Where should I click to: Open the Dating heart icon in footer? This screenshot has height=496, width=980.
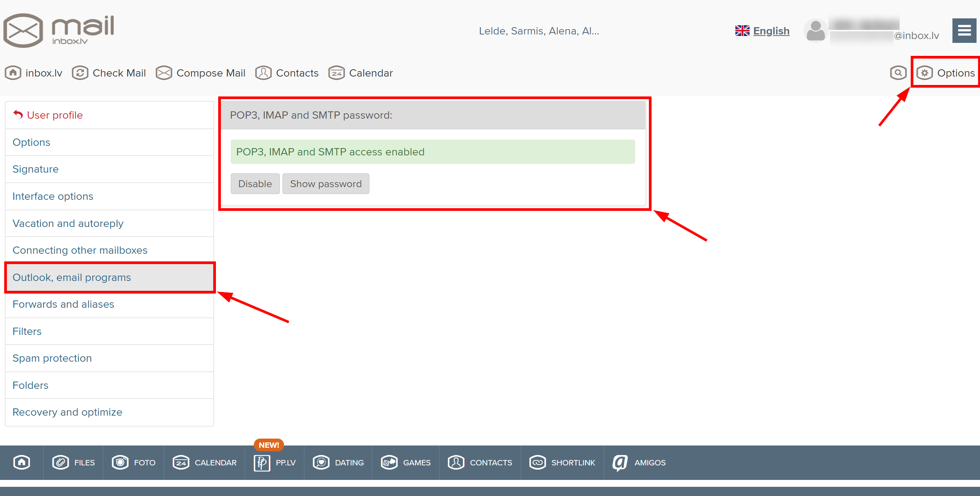click(x=321, y=462)
